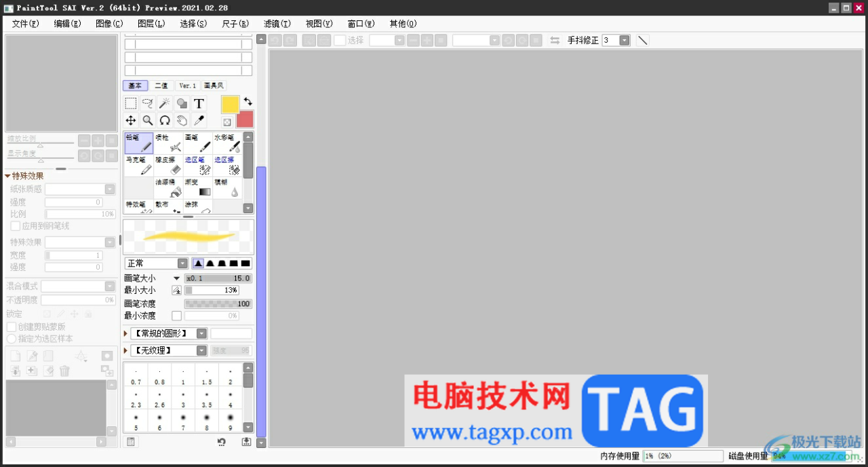Screen dimensions: 868x467
Task: Expand the 【常规的圆形】 brush shape section
Action: click(125, 333)
